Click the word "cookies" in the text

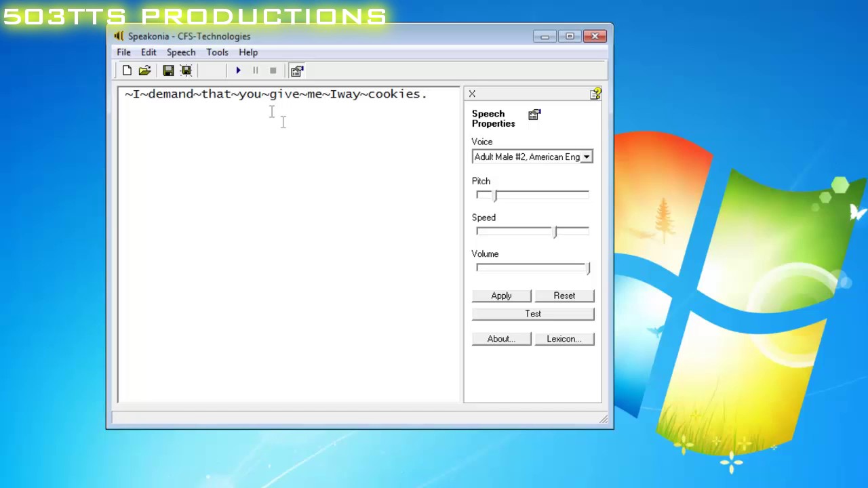point(394,94)
